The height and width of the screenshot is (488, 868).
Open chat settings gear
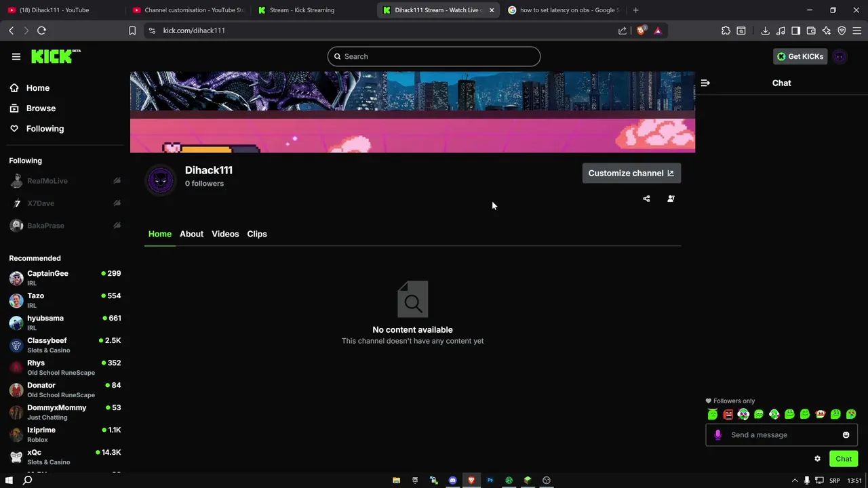817,459
